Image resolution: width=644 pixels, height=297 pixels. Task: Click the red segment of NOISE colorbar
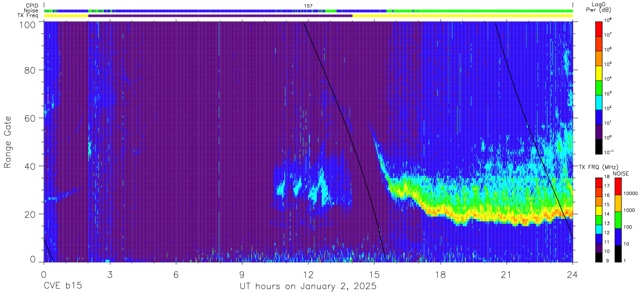tap(618, 186)
